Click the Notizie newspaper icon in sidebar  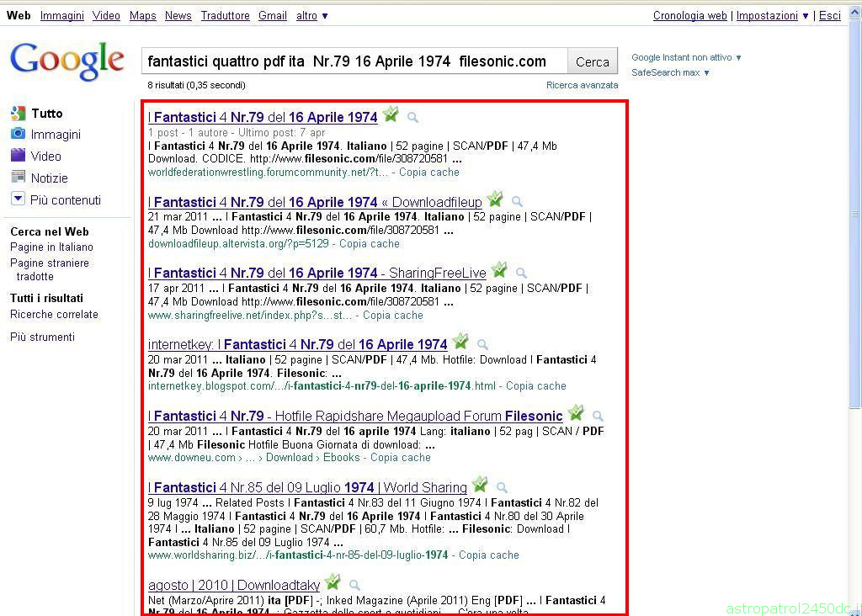[19, 177]
